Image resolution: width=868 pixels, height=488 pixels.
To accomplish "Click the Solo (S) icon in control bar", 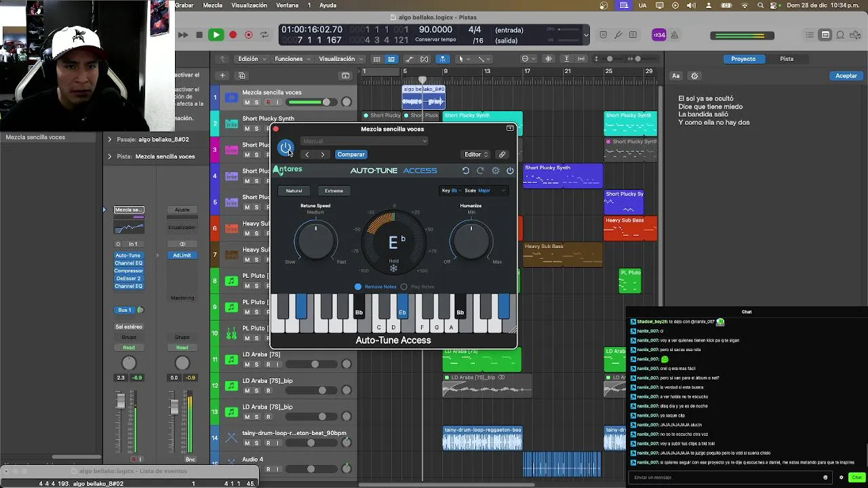I will coord(633,35).
